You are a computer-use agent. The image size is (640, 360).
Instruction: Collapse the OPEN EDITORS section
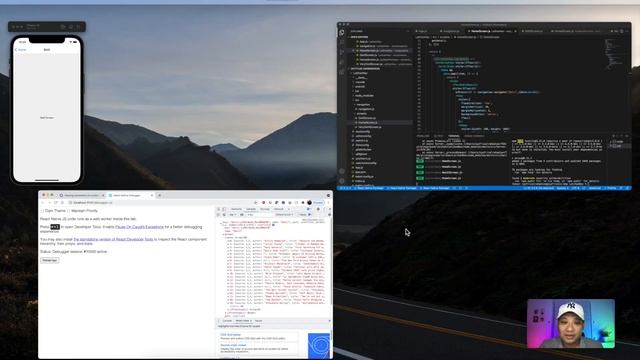click(x=359, y=37)
